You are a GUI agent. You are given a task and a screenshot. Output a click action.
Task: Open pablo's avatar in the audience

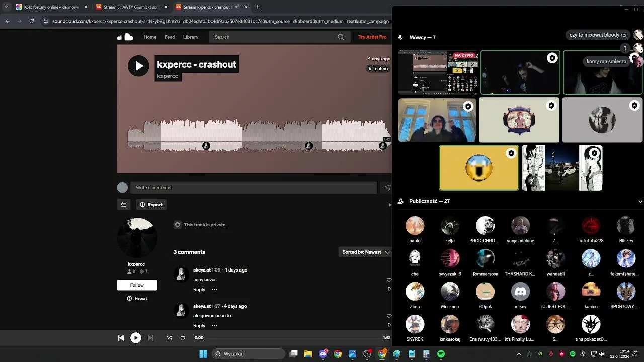(415, 226)
